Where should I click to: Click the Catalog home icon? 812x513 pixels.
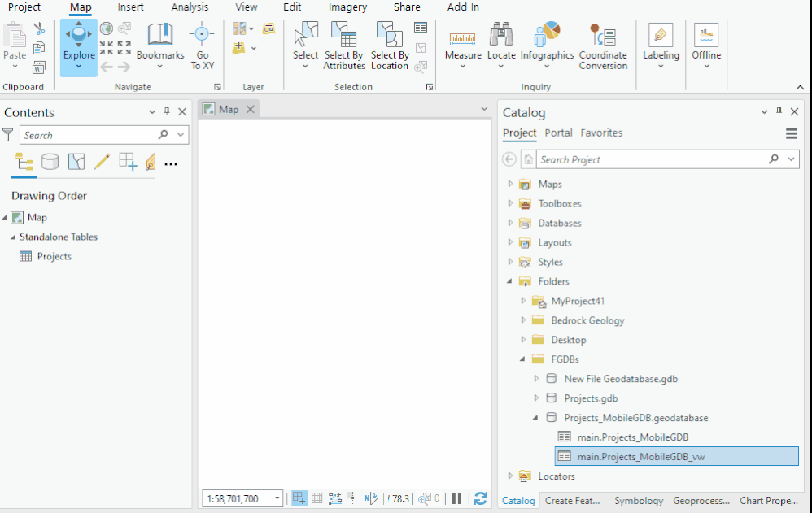click(x=528, y=159)
